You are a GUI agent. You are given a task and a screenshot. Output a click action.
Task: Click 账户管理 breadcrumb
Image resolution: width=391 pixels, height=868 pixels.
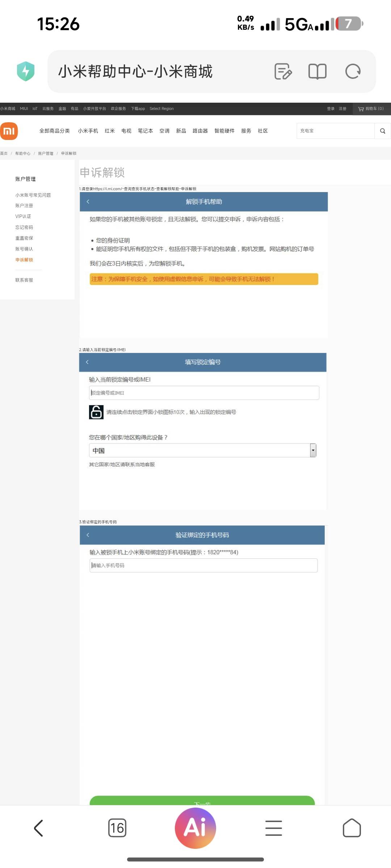click(46, 153)
